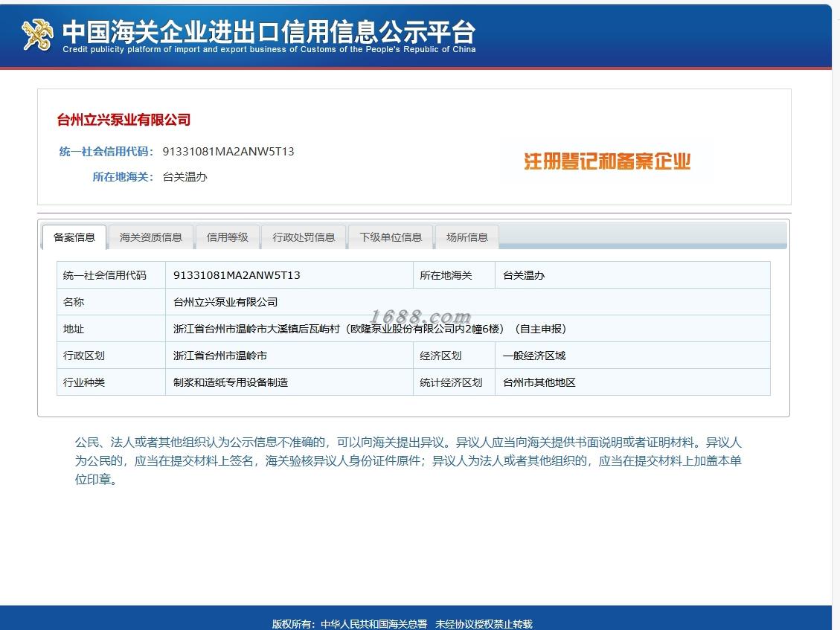The image size is (840, 630).
Task: Click the 行业种类 label cell
Action: pos(111,382)
